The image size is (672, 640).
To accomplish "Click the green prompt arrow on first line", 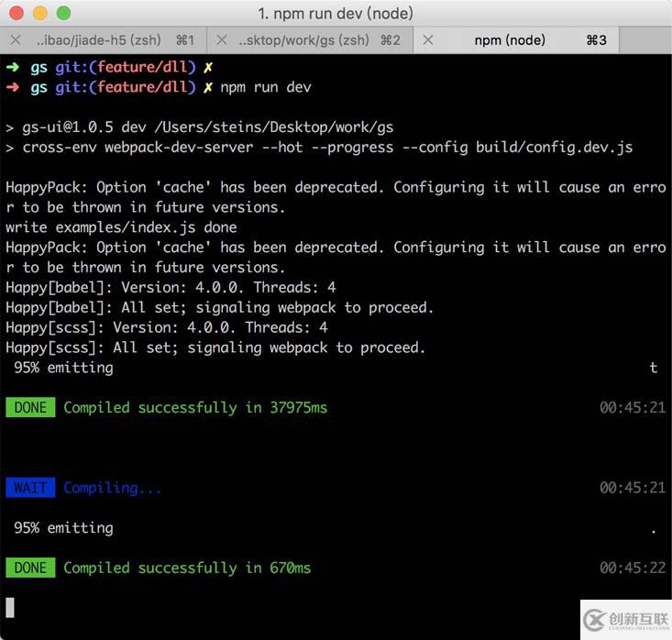I will [11, 67].
